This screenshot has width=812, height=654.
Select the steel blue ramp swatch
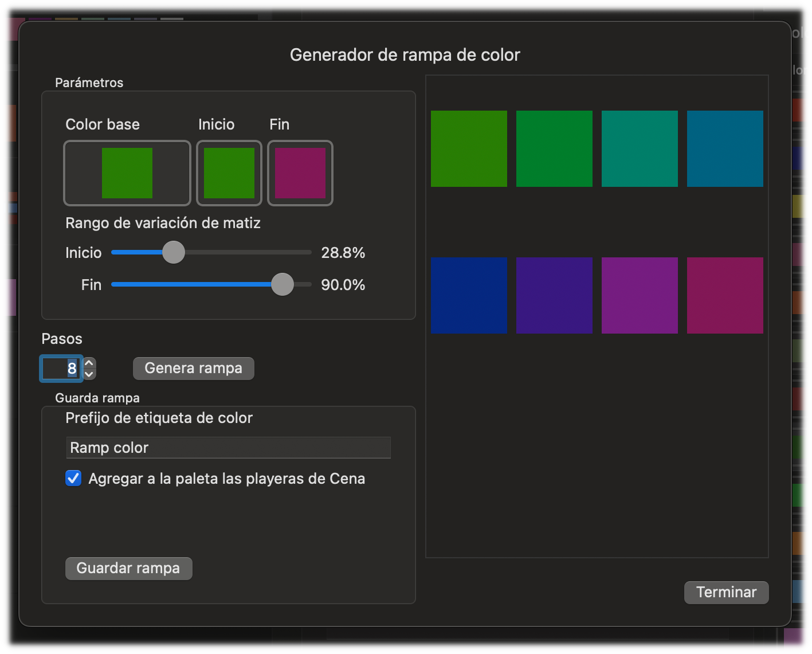coord(725,148)
